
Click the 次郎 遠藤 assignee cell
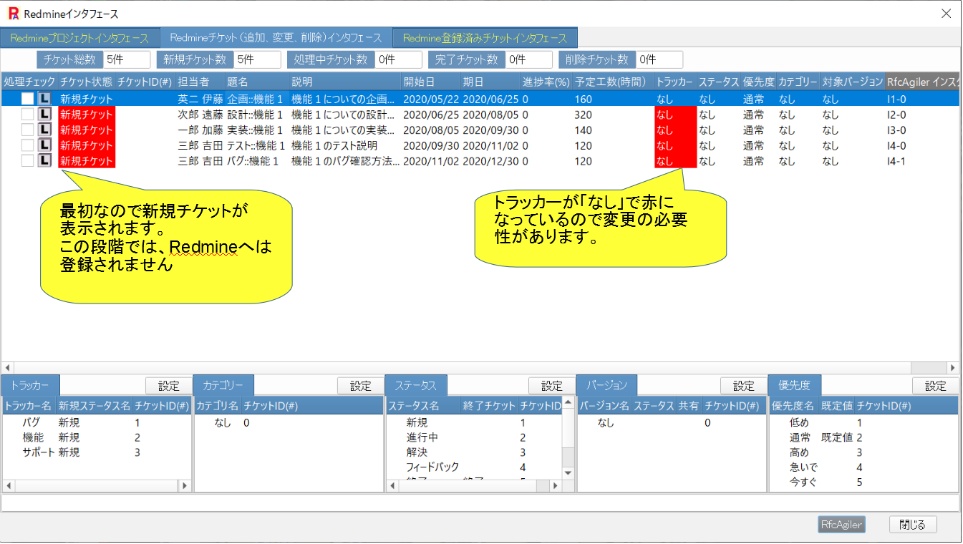click(x=200, y=114)
